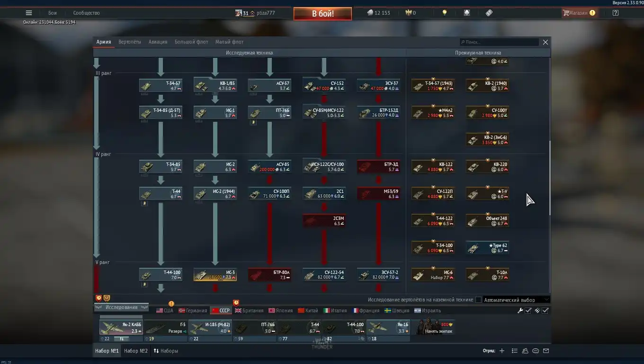Click the light bulb tips icon

point(444,13)
